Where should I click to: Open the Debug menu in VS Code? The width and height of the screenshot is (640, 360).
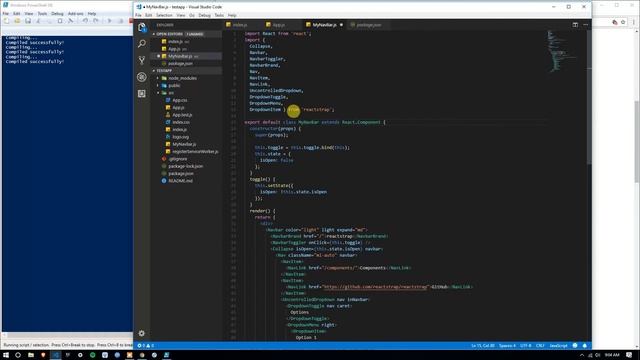204,15
